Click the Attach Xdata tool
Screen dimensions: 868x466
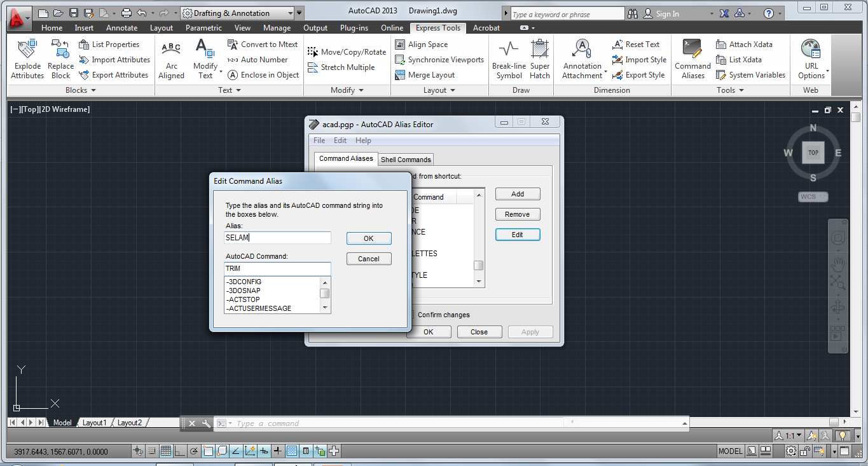click(x=744, y=45)
